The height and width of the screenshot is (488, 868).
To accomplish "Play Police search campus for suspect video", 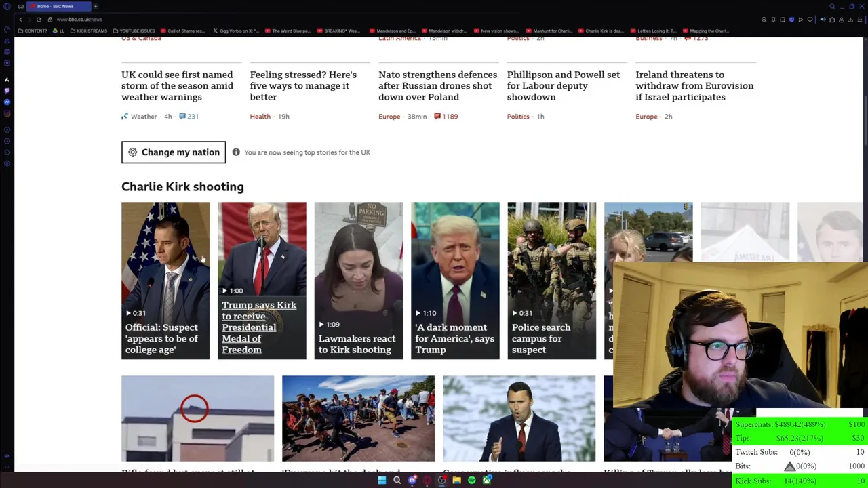I will (x=551, y=281).
